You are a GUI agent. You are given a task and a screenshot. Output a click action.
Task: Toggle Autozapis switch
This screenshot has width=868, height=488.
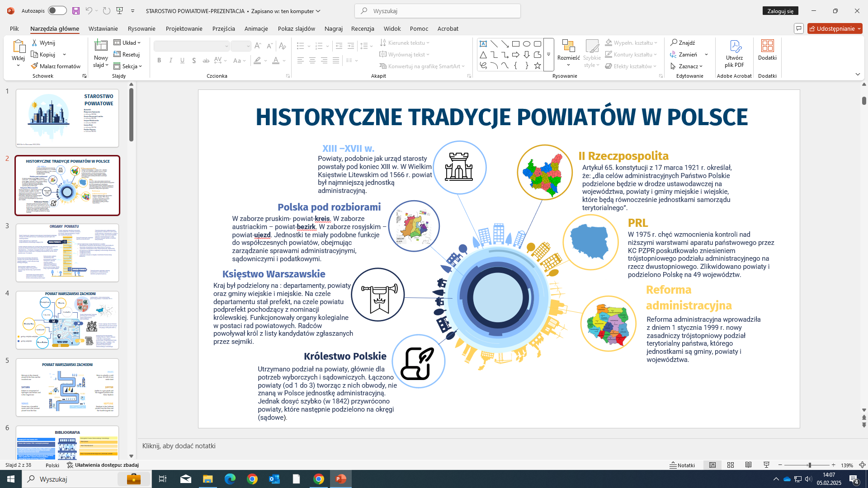tap(57, 11)
